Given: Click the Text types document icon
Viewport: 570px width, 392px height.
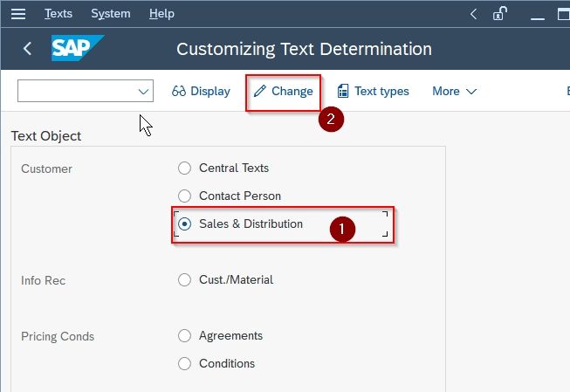Looking at the screenshot, I should point(343,91).
